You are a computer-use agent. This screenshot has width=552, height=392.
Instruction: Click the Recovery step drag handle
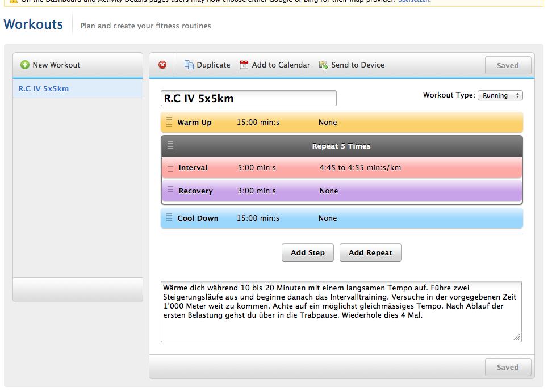coord(170,191)
